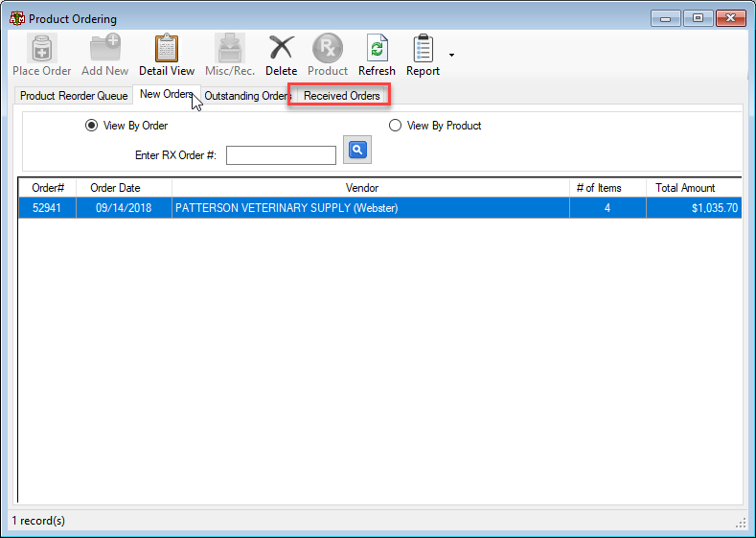Open the Outstanding Orders tab
The width and height of the screenshot is (756, 538).
[x=248, y=96]
